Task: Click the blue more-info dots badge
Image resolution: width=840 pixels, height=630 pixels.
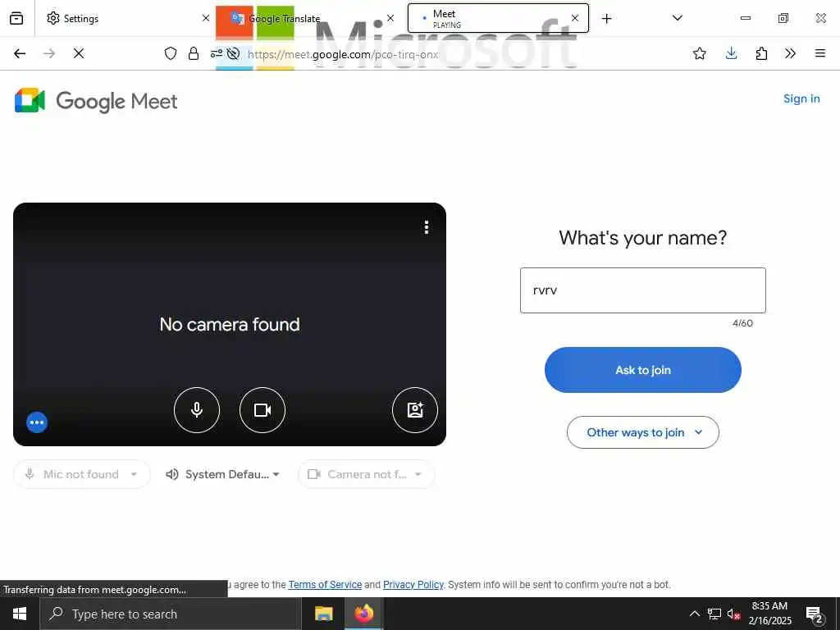Action: point(37,422)
